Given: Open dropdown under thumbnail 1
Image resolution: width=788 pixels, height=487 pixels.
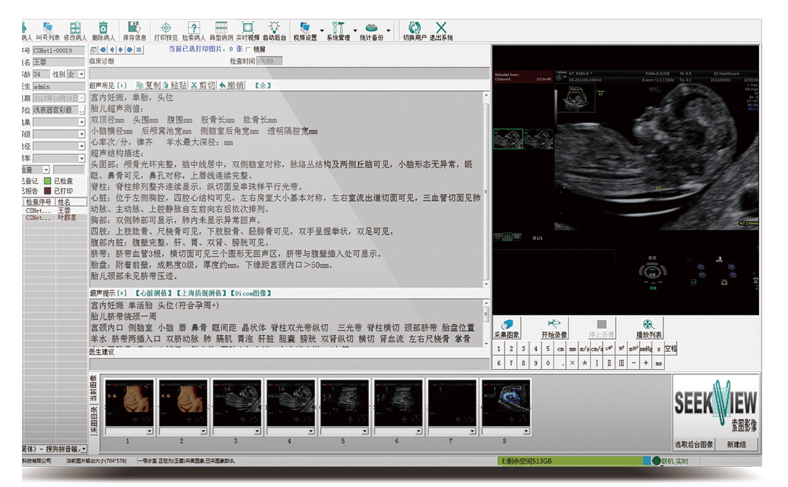Looking at the screenshot, I should coord(149,431).
